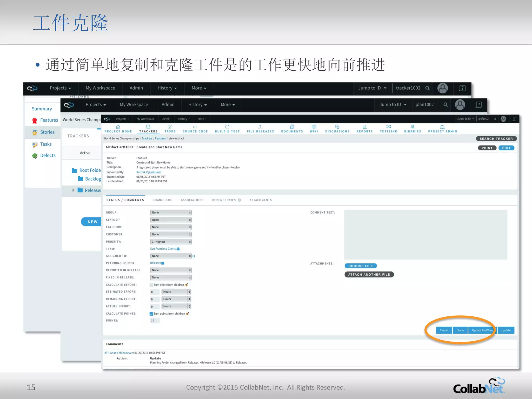This screenshot has width=532, height=399.
Task: Click the Wiki book icon
Action: 314,127
